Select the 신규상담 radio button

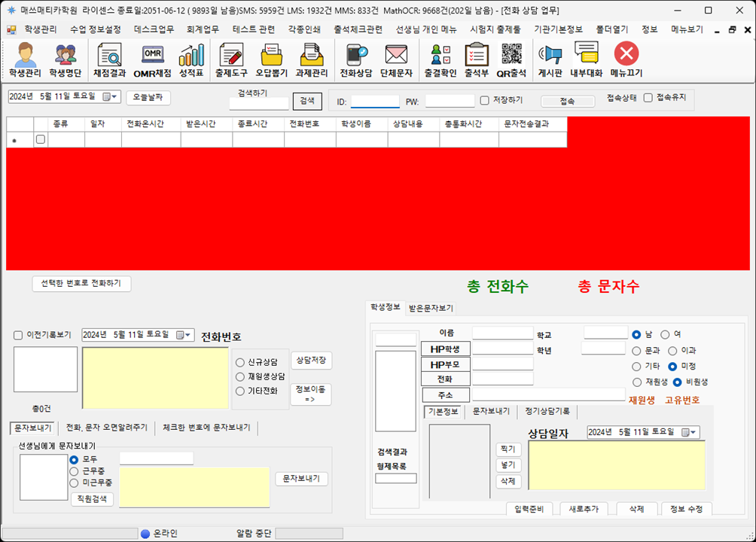[x=240, y=363]
